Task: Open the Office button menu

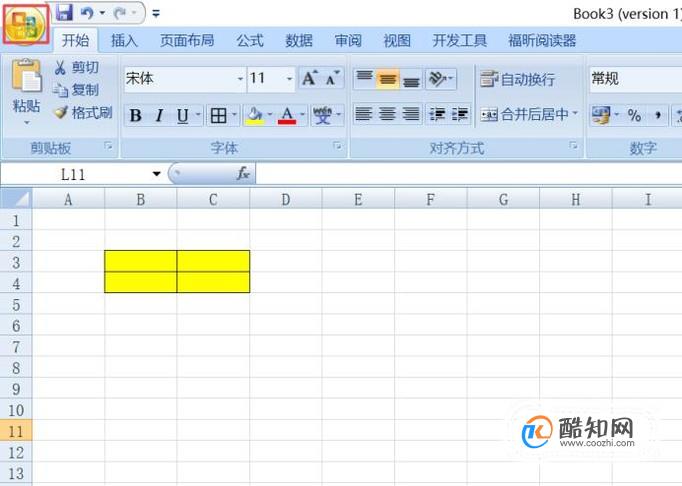Action: click(25, 24)
